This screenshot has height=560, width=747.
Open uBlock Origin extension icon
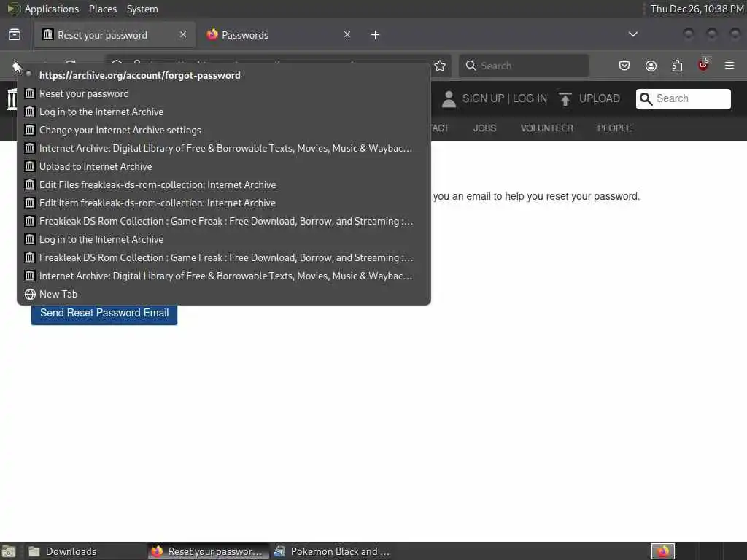[703, 65]
